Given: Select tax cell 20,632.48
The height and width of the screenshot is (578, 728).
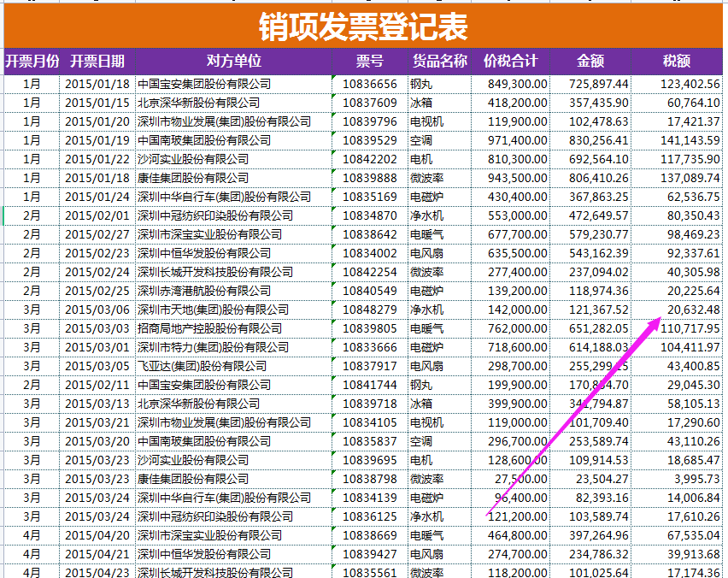Looking at the screenshot, I should pos(677,310).
